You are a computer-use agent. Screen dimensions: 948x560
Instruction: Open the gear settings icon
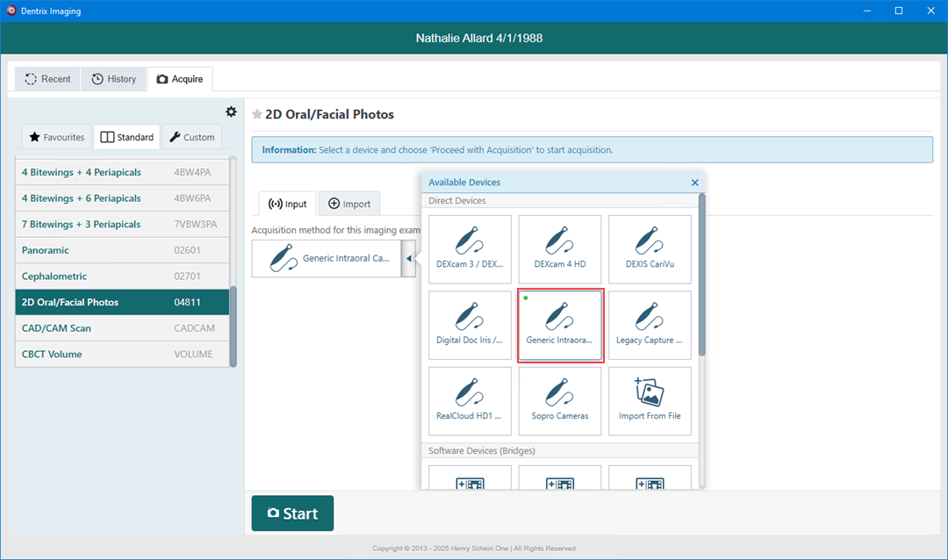[x=231, y=111]
